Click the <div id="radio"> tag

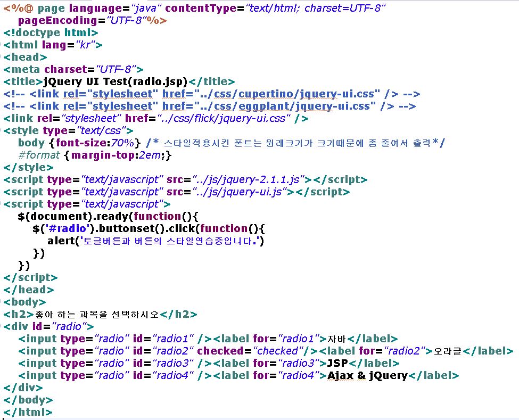tap(48, 327)
